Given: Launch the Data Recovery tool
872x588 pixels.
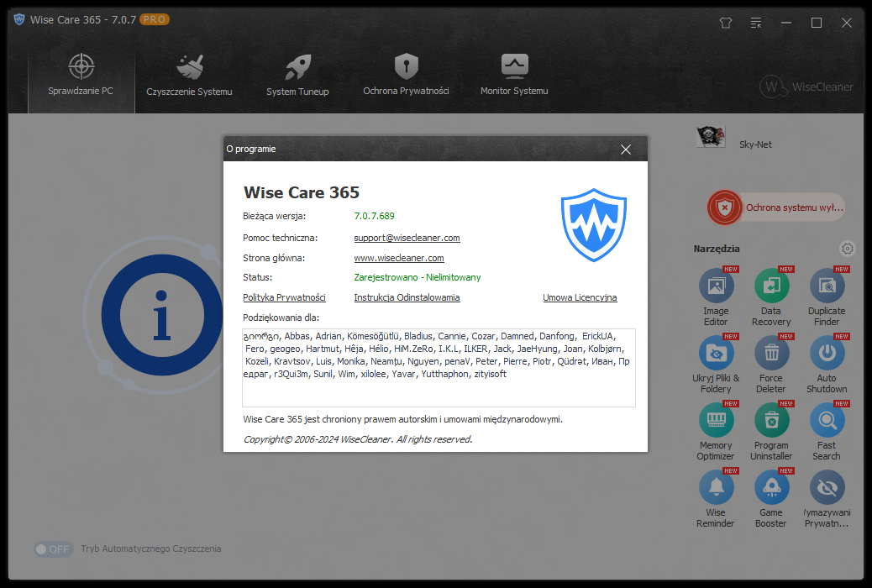Looking at the screenshot, I should point(771,297).
